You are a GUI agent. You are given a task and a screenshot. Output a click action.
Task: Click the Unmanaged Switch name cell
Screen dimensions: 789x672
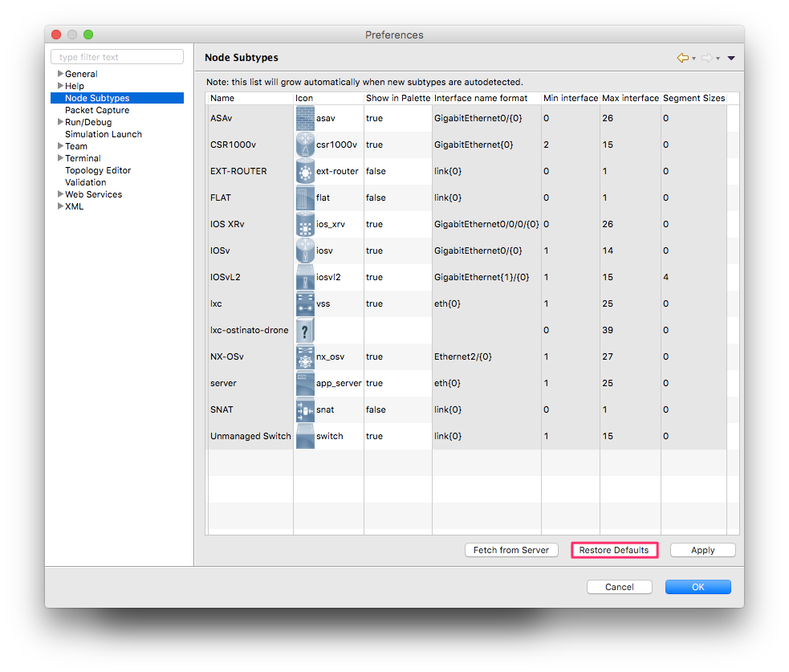(250, 437)
